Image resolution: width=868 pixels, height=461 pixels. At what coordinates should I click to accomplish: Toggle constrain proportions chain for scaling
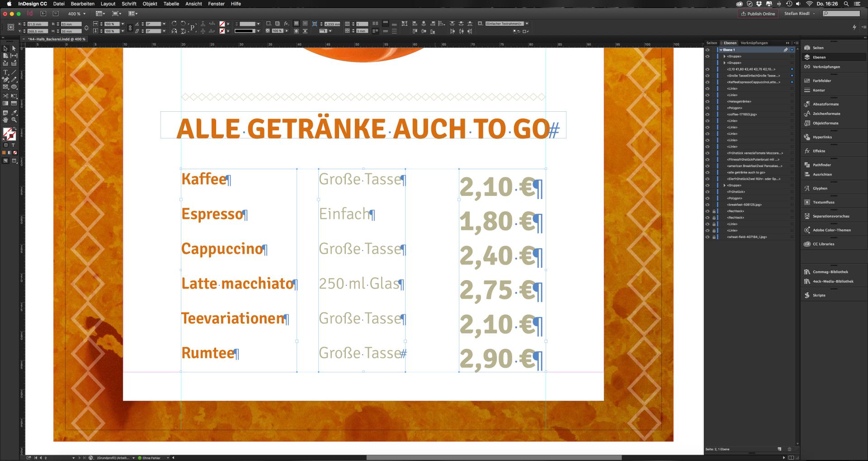point(130,28)
